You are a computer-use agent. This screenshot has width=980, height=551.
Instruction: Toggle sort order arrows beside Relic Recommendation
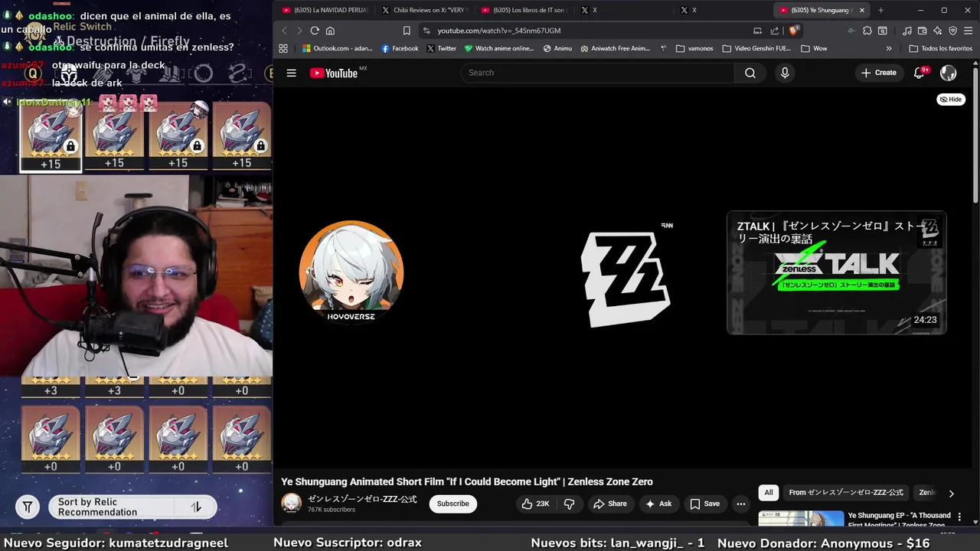(196, 507)
